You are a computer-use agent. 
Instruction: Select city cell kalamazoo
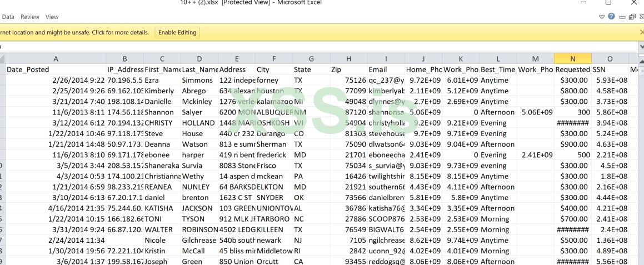pyautogui.click(x=274, y=102)
